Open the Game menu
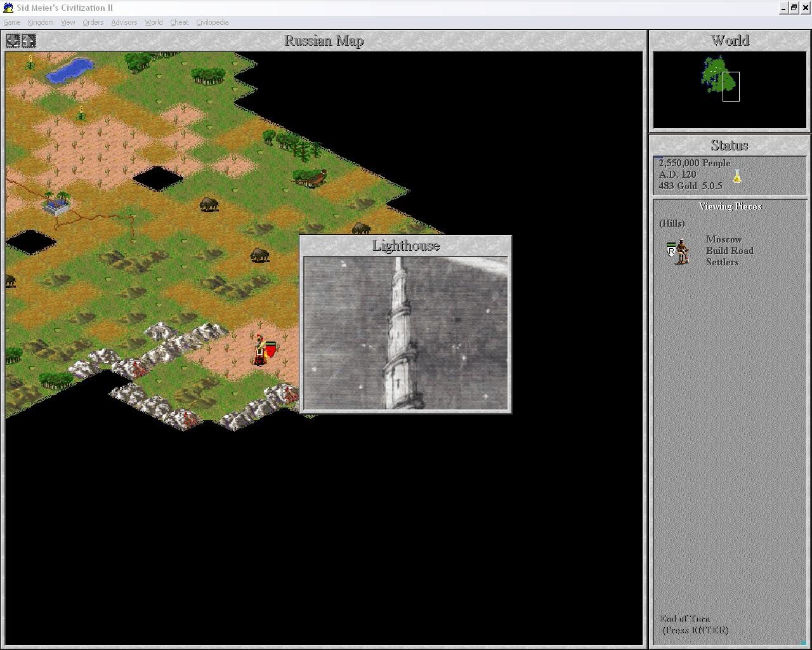The width and height of the screenshot is (812, 650). coord(12,22)
